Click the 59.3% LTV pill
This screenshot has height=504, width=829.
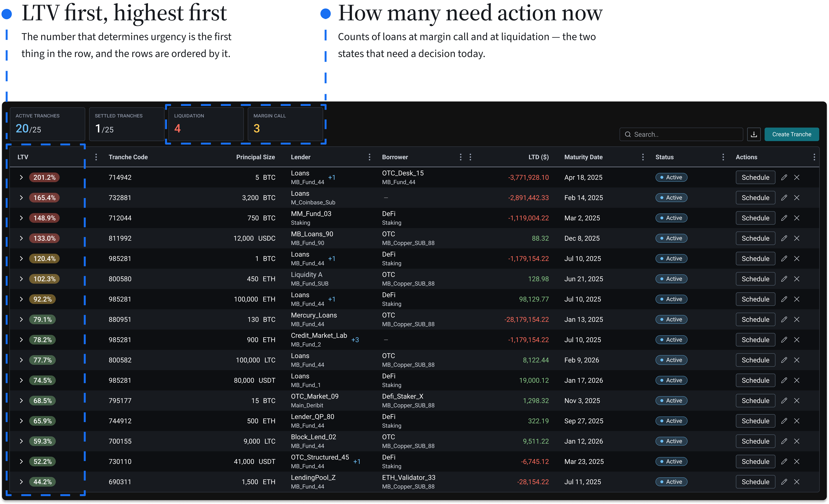pyautogui.click(x=42, y=441)
